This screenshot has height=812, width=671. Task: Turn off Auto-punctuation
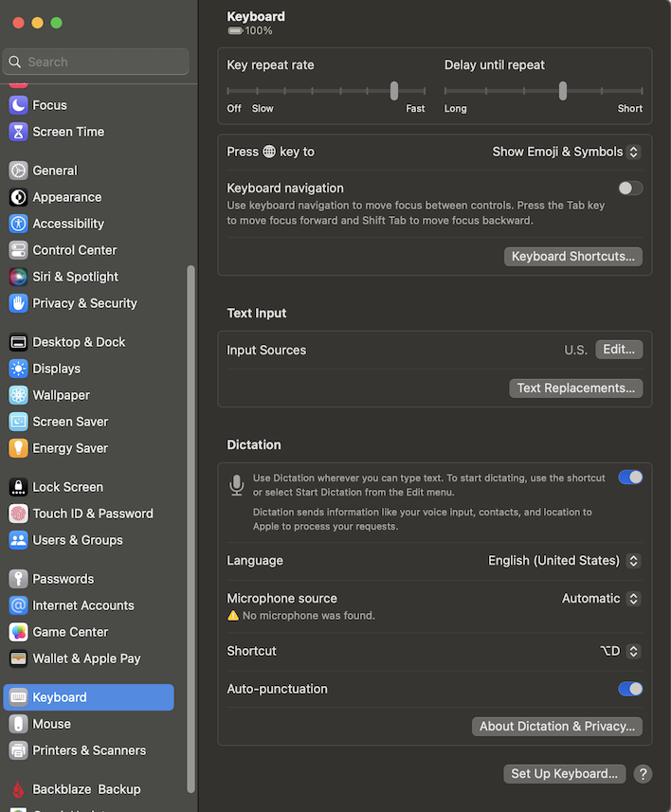coord(629,689)
